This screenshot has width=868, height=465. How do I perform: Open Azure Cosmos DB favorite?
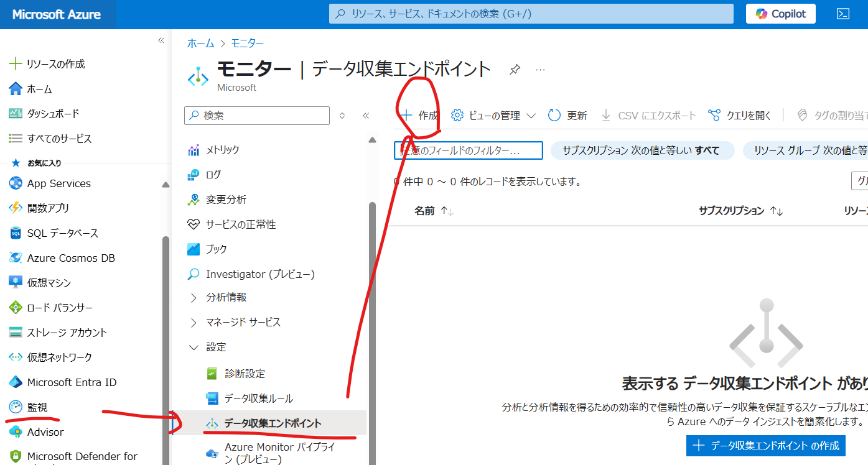[x=62, y=258]
